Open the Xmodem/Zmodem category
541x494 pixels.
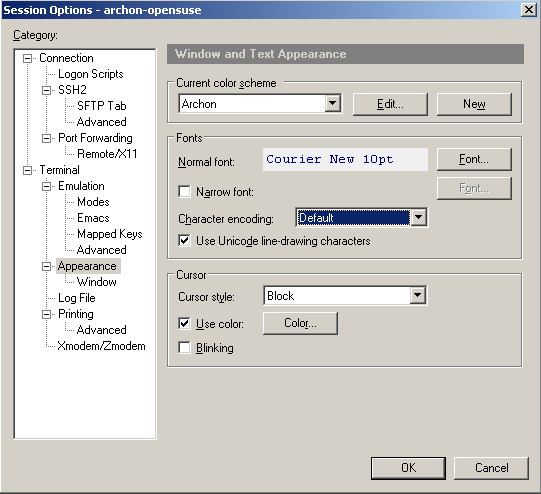pos(101,346)
